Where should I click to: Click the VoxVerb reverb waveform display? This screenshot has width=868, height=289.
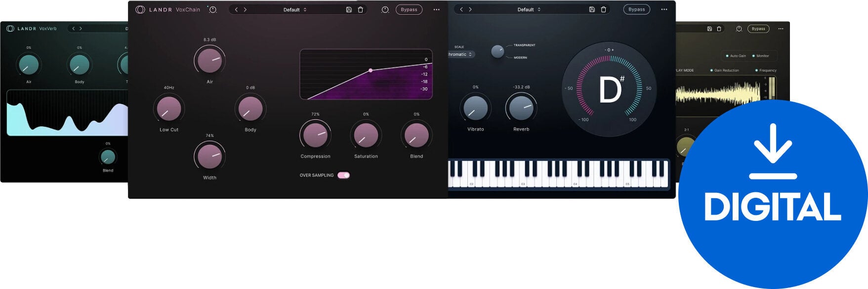point(67,113)
